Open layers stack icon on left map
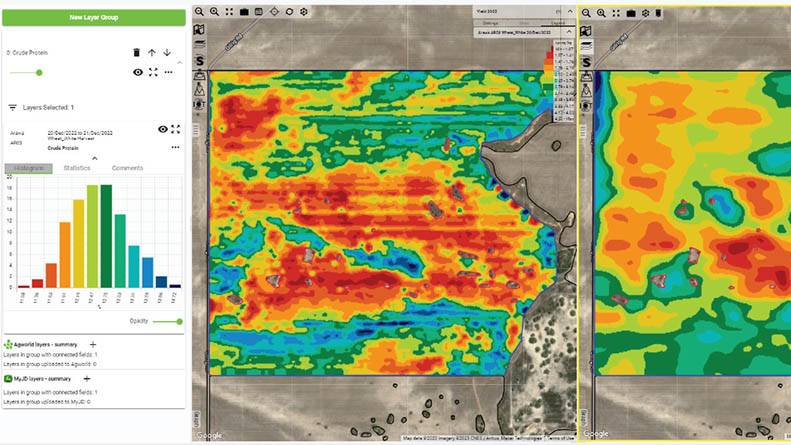The image size is (791, 445). [200, 44]
